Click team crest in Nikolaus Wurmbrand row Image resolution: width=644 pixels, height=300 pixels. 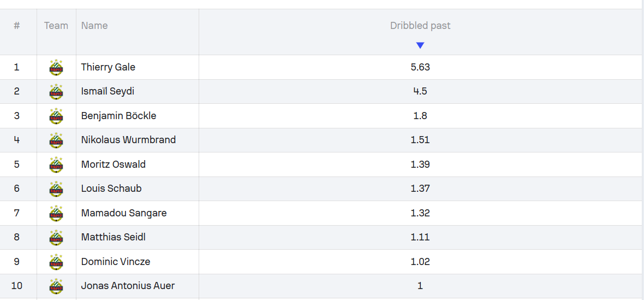click(x=56, y=140)
